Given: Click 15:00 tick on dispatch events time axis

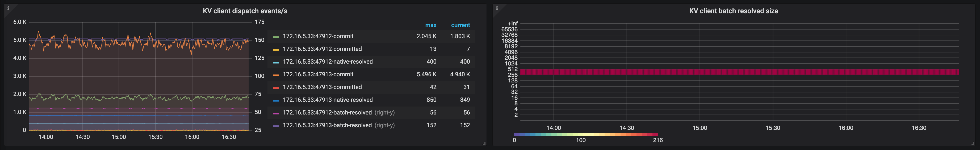Looking at the screenshot, I should coord(119,137).
